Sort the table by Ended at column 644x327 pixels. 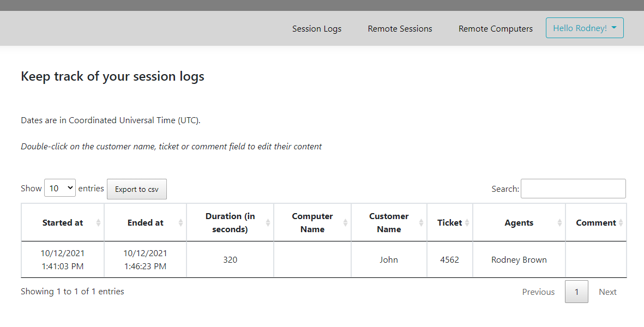tap(145, 222)
